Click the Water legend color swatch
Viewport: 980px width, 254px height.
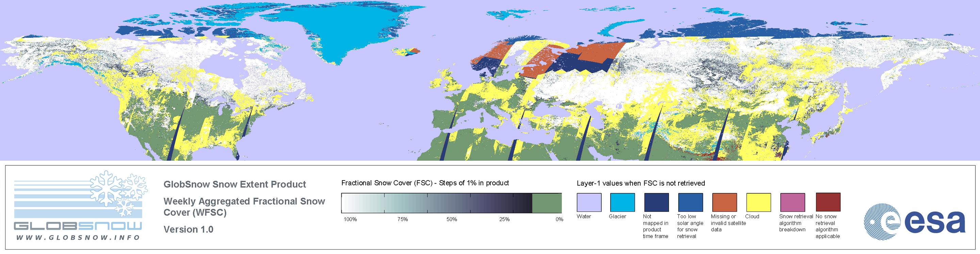pos(589,202)
